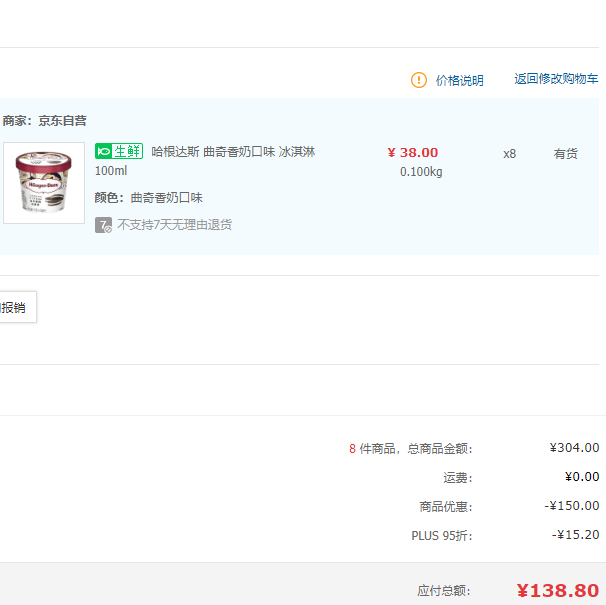Viewport: 606px width, 605px height.
Task: Click the grey 7-day return icon
Action: [103, 225]
